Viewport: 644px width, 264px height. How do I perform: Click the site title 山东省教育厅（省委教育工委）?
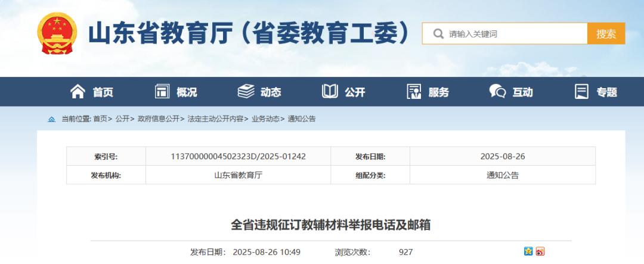pyautogui.click(x=249, y=33)
